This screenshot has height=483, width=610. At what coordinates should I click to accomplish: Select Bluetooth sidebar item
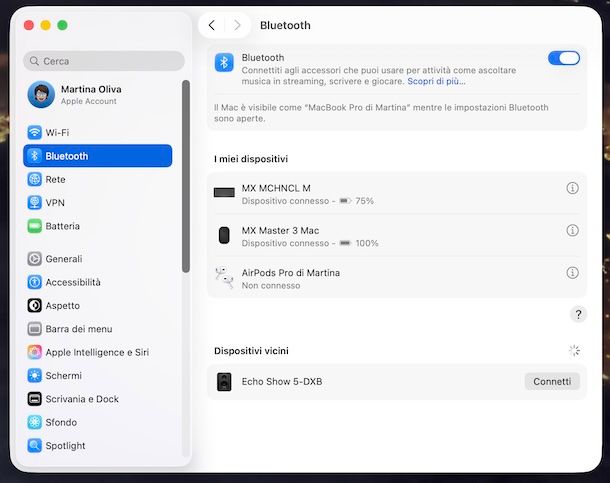(98, 156)
